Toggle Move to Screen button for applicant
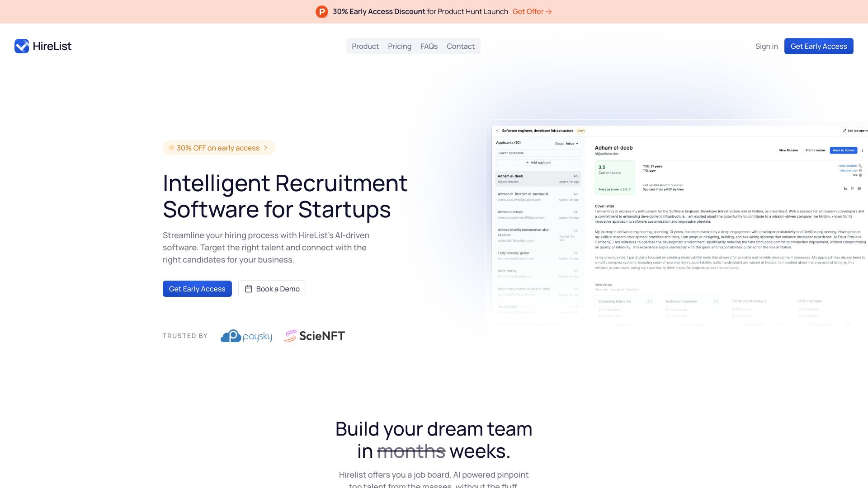The image size is (868, 488). (x=843, y=150)
